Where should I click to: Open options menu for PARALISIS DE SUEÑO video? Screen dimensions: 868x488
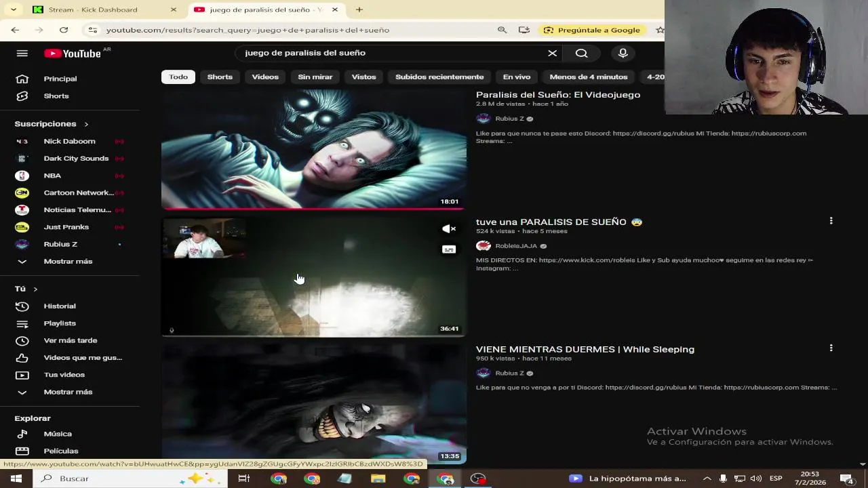(x=831, y=221)
